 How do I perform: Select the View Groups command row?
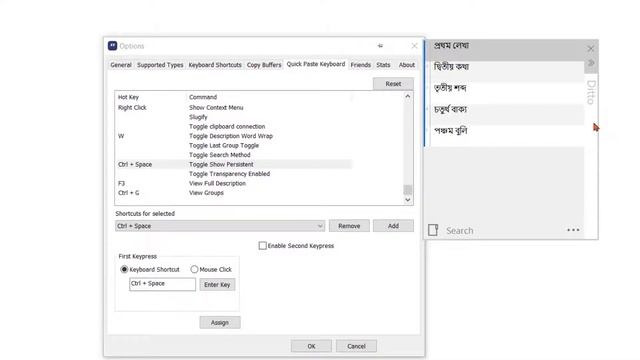(x=233, y=193)
